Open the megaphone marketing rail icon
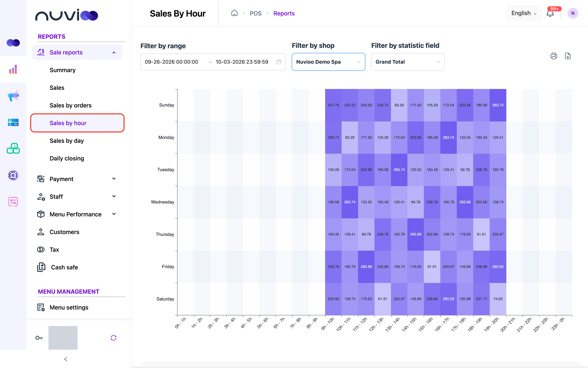Image resolution: width=588 pixels, height=368 pixels. 13,96
